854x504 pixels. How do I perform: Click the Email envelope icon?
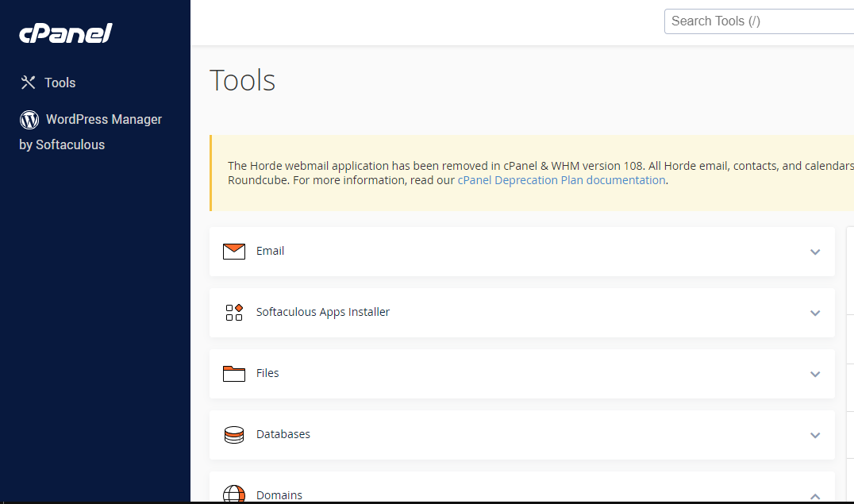[233, 252]
